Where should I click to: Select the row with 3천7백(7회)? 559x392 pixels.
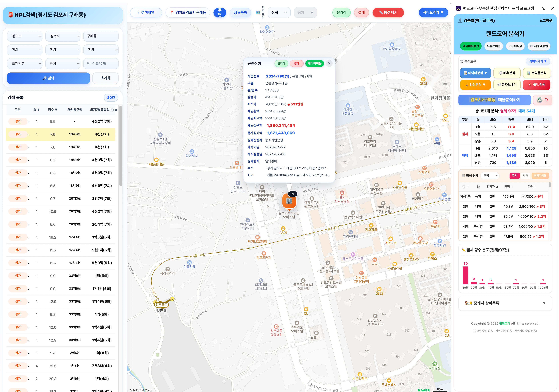click(61, 199)
